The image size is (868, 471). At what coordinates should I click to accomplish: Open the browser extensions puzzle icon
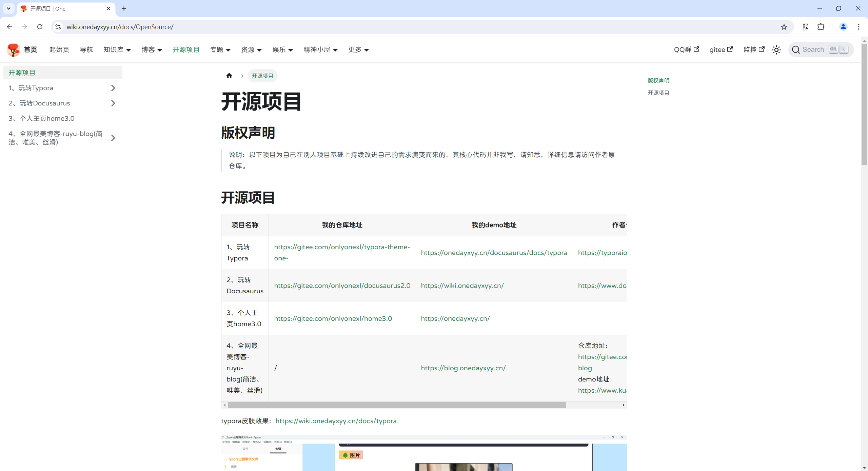(x=821, y=27)
